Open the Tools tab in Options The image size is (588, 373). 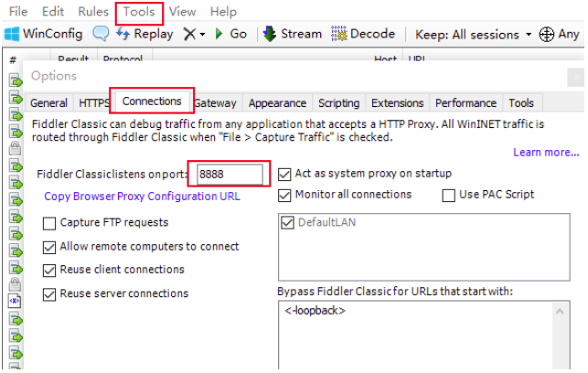pos(521,102)
